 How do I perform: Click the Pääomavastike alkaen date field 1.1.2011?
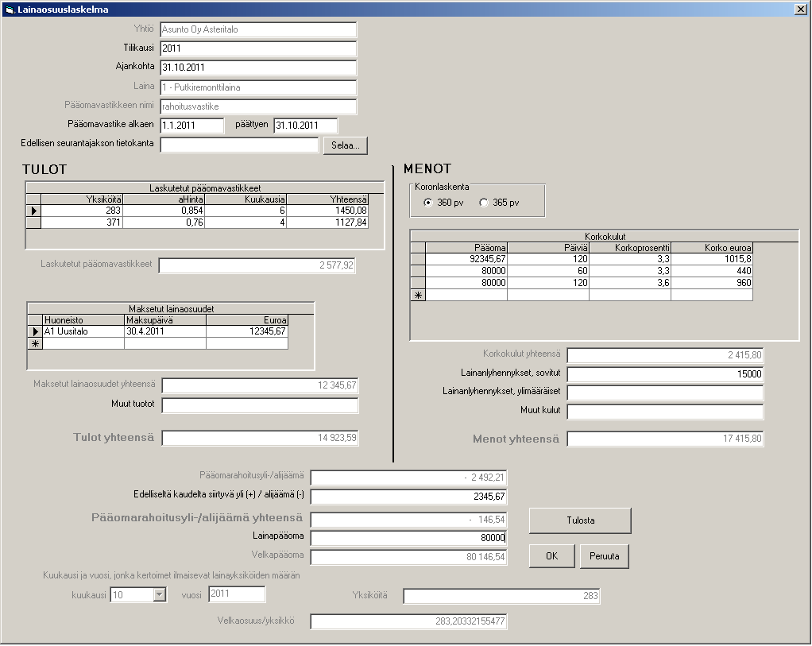(192, 126)
